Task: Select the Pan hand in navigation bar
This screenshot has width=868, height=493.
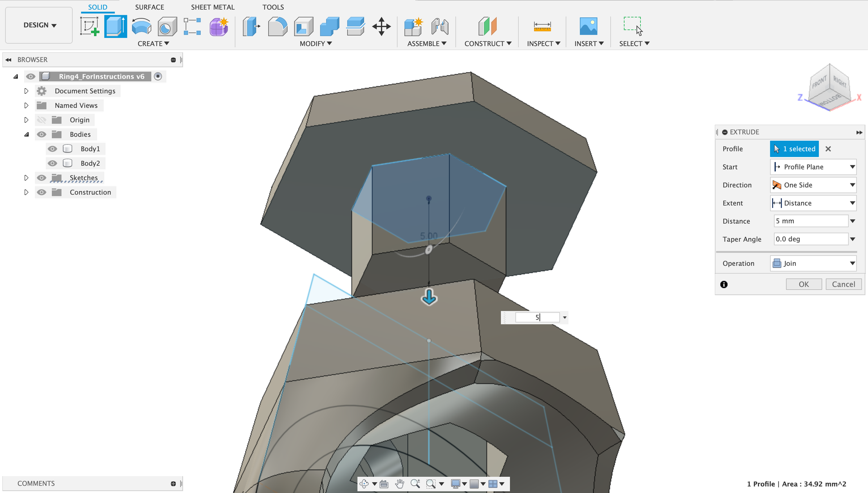Action: (399, 484)
